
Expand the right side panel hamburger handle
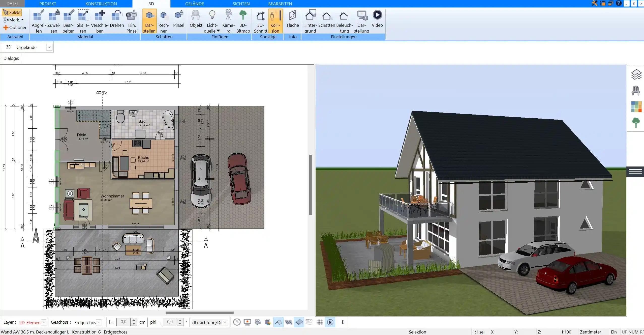[635, 172]
